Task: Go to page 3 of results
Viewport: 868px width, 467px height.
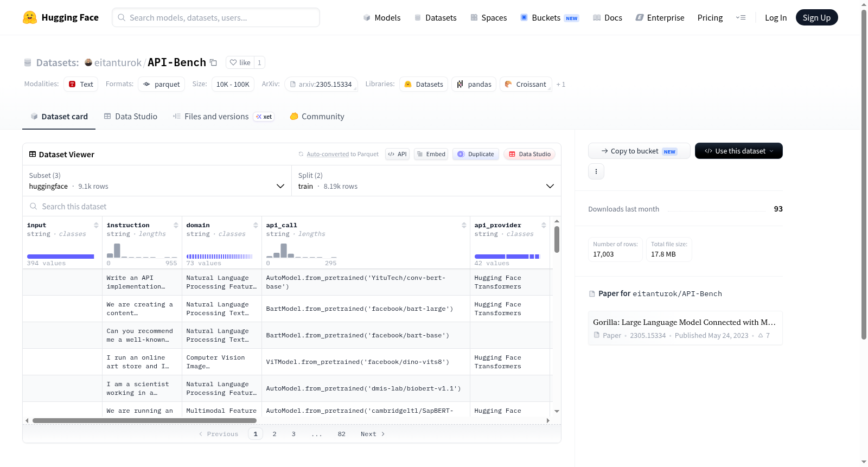Action: point(293,434)
